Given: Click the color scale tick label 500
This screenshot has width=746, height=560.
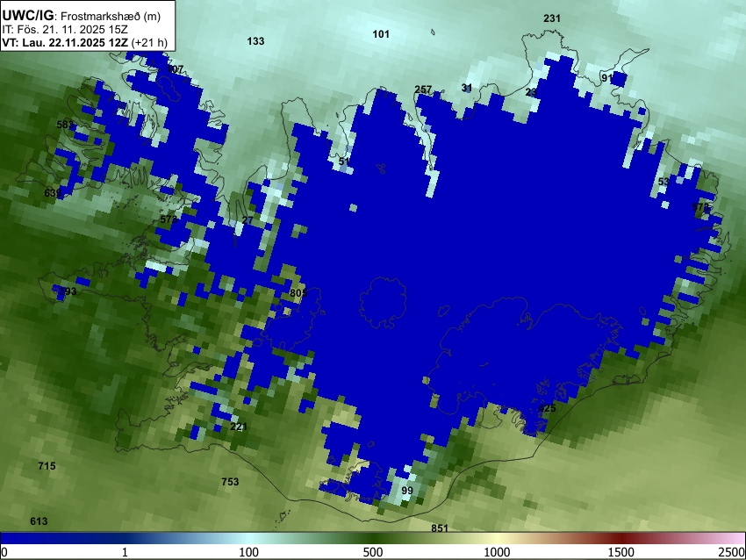Looking at the screenshot, I should pyautogui.click(x=372, y=552).
